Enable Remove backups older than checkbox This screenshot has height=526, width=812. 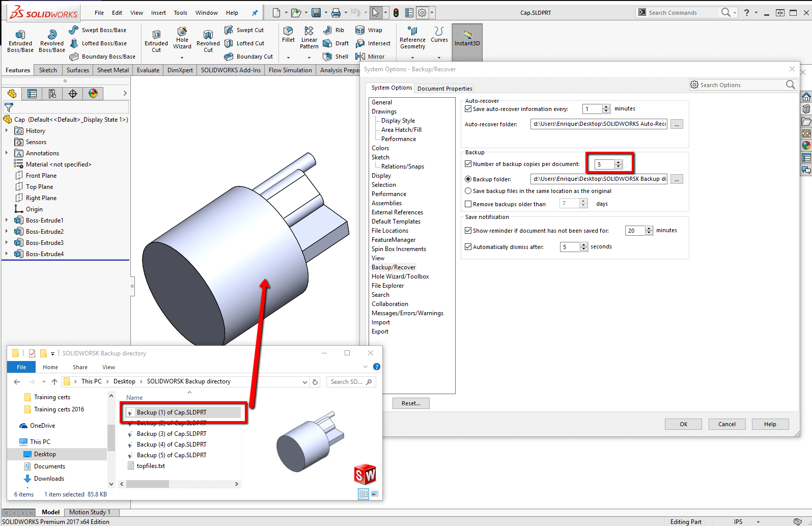click(468, 204)
